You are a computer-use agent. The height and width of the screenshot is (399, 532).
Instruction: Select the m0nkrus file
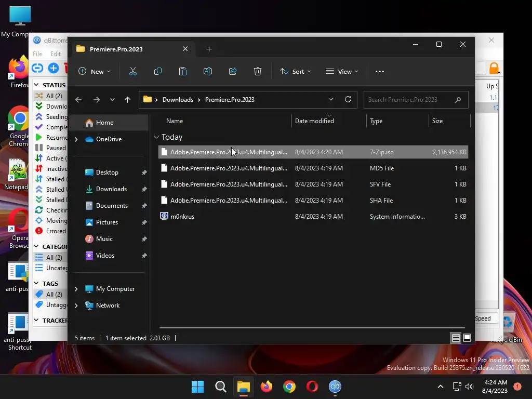click(313, 217)
